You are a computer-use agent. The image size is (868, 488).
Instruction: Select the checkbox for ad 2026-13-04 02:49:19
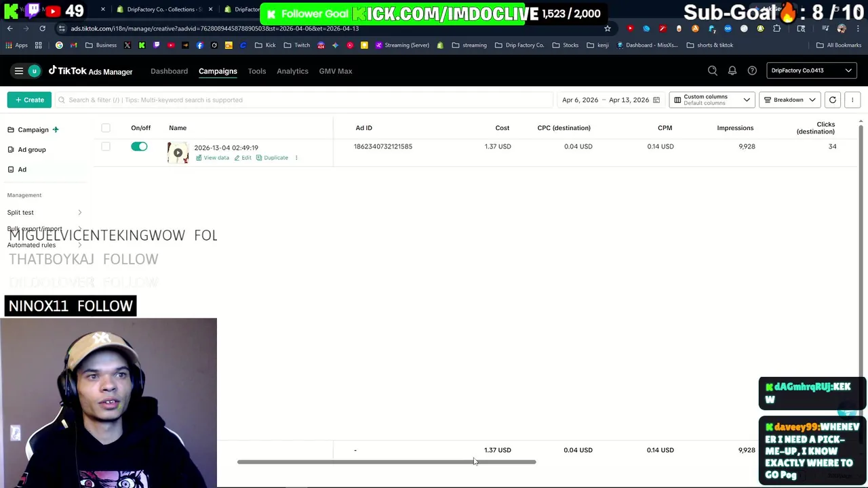pyautogui.click(x=106, y=146)
